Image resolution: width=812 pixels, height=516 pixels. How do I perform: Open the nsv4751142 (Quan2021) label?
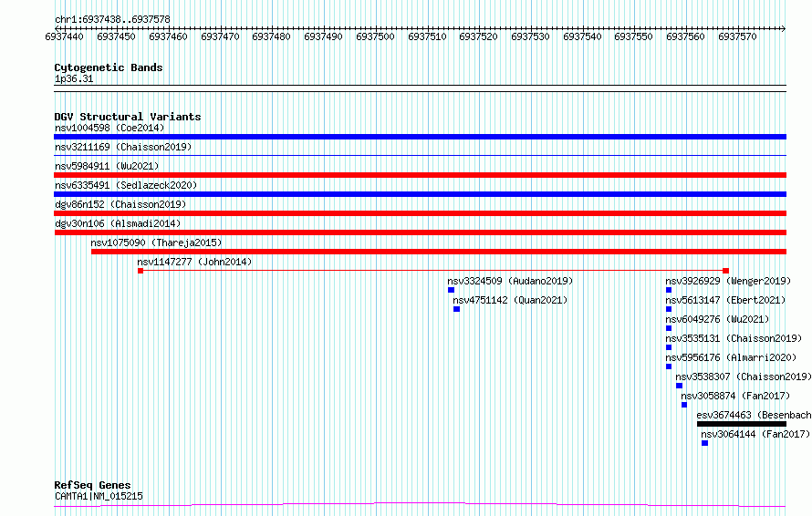(510, 300)
